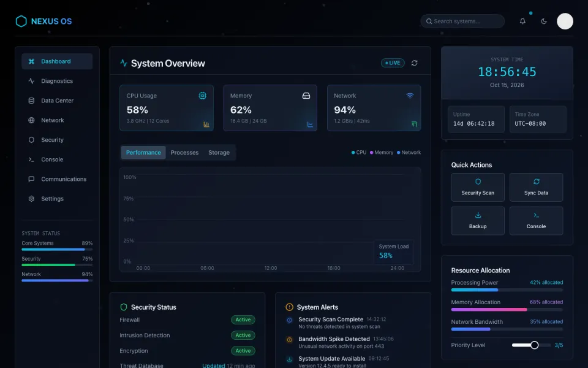This screenshot has height=368, width=588.
Task: Click the shield icon beside Security in sidebar
Action: click(x=31, y=140)
